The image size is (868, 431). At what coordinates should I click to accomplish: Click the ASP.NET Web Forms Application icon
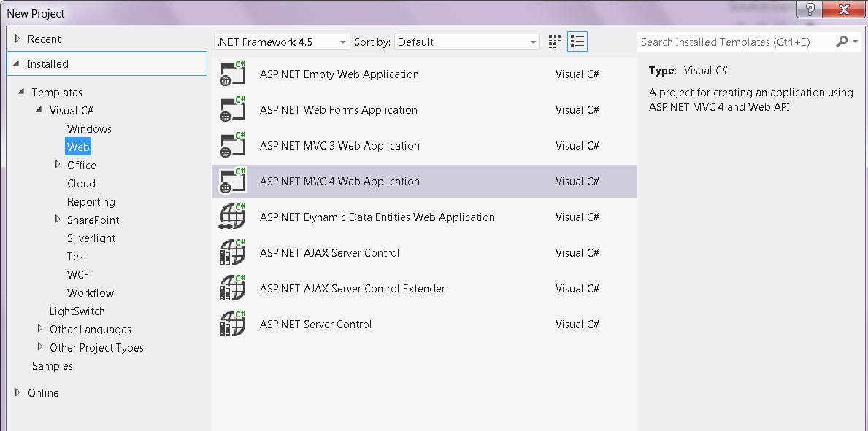pyautogui.click(x=232, y=109)
